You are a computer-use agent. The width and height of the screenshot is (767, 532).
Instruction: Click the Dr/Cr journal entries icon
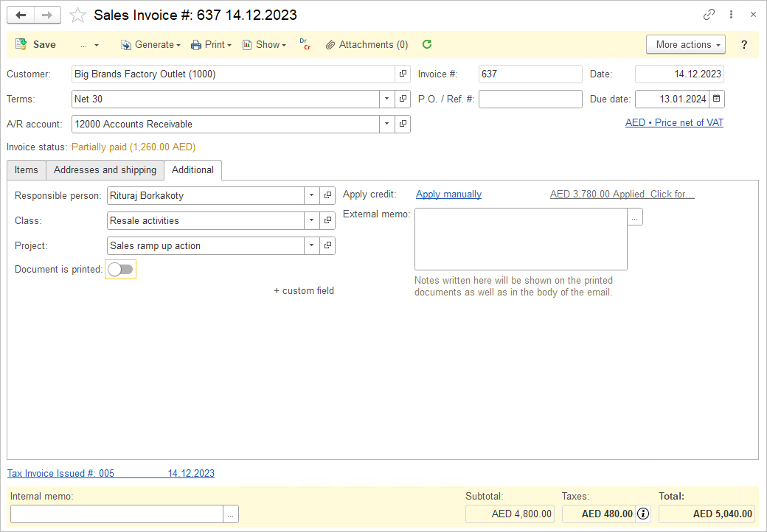pos(305,44)
